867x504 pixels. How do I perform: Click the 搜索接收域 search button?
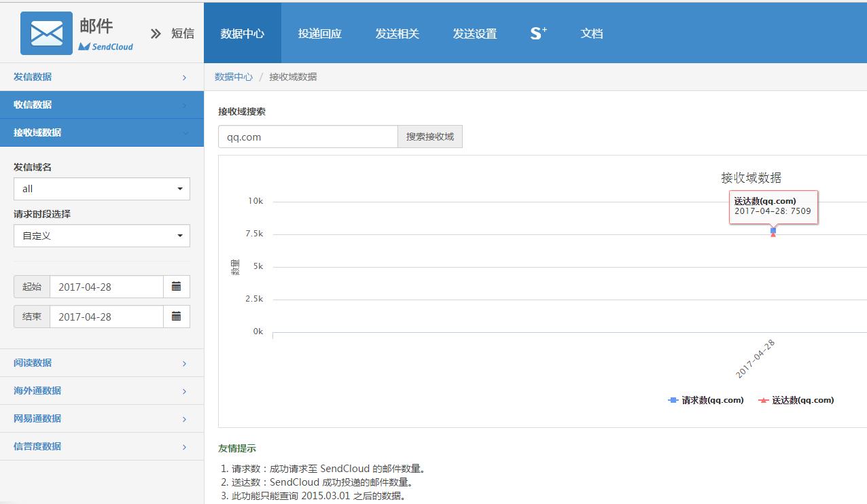pos(429,136)
